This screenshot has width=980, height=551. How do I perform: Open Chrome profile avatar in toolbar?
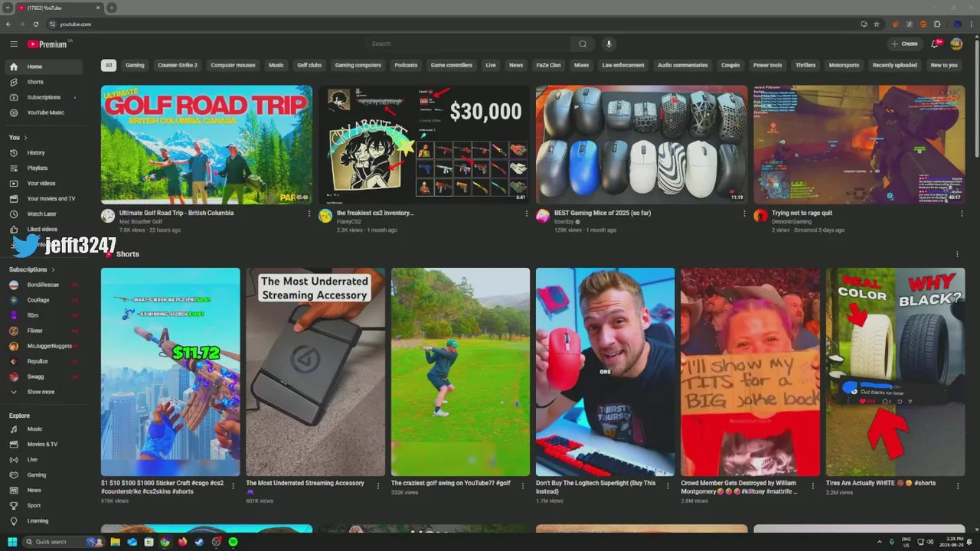pyautogui.click(x=957, y=24)
